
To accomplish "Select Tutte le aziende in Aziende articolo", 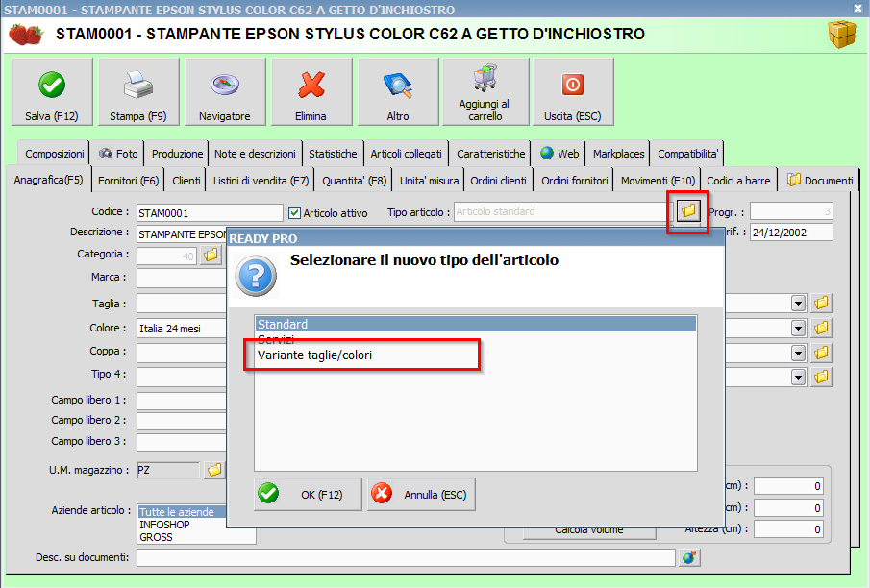I will (x=183, y=512).
